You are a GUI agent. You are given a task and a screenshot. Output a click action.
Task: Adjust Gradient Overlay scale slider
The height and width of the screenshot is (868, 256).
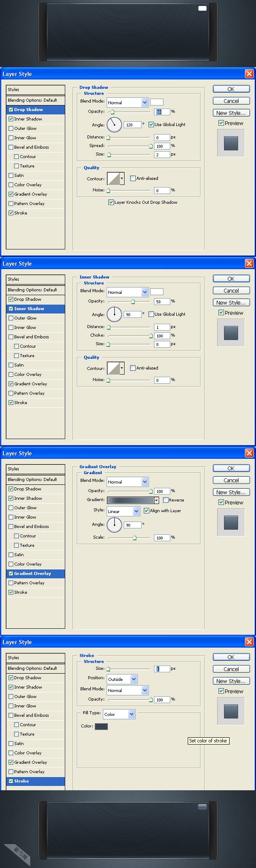click(x=134, y=538)
